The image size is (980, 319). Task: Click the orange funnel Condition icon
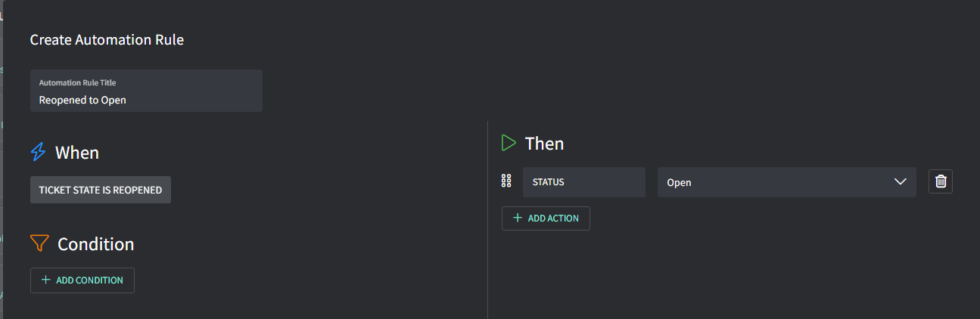[39, 243]
